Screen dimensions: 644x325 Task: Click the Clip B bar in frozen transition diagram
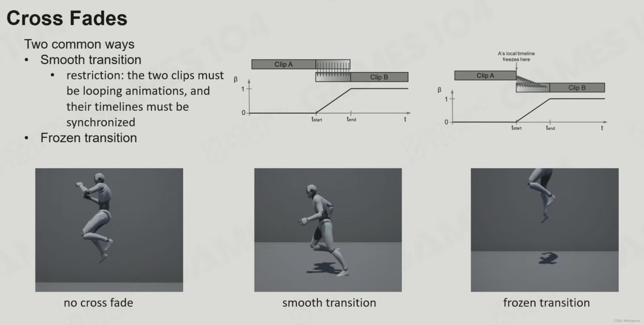tap(576, 87)
